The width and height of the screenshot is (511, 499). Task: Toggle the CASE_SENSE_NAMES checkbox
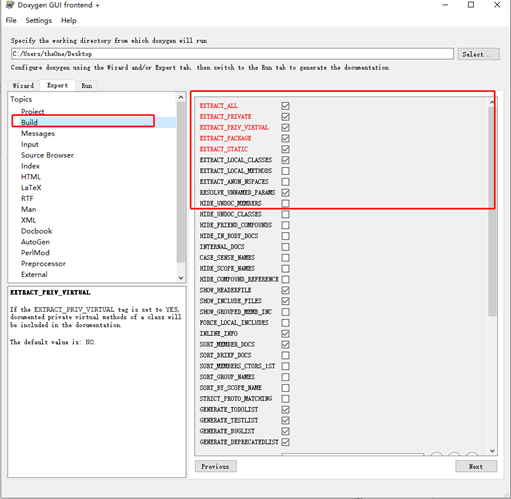click(x=285, y=258)
